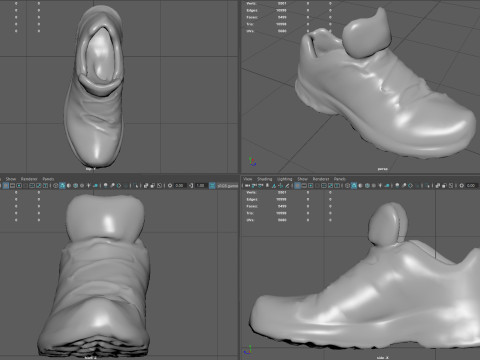The height and width of the screenshot is (360, 480).
Task: Click Select Camera icon in side view toolbar
Action: [247, 185]
